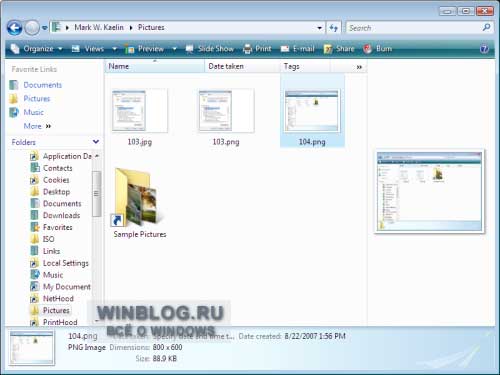
Task: Select Downloads folder in tree
Action: coord(55,215)
